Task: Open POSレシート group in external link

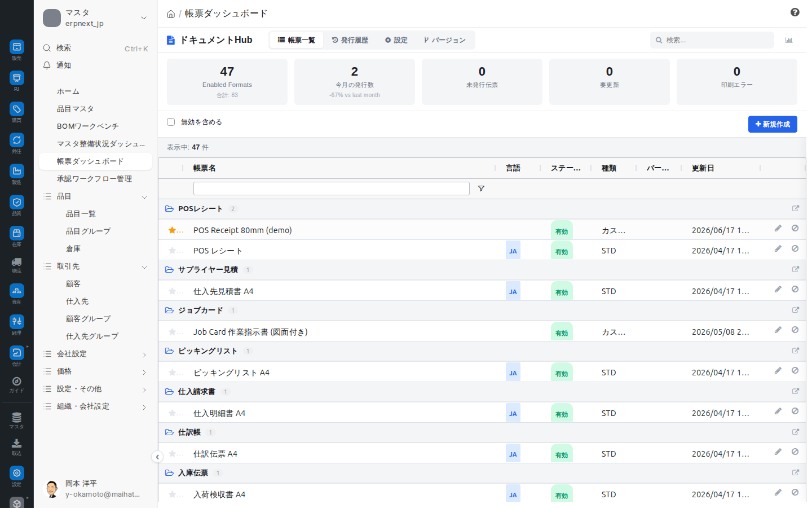Action: (x=796, y=208)
